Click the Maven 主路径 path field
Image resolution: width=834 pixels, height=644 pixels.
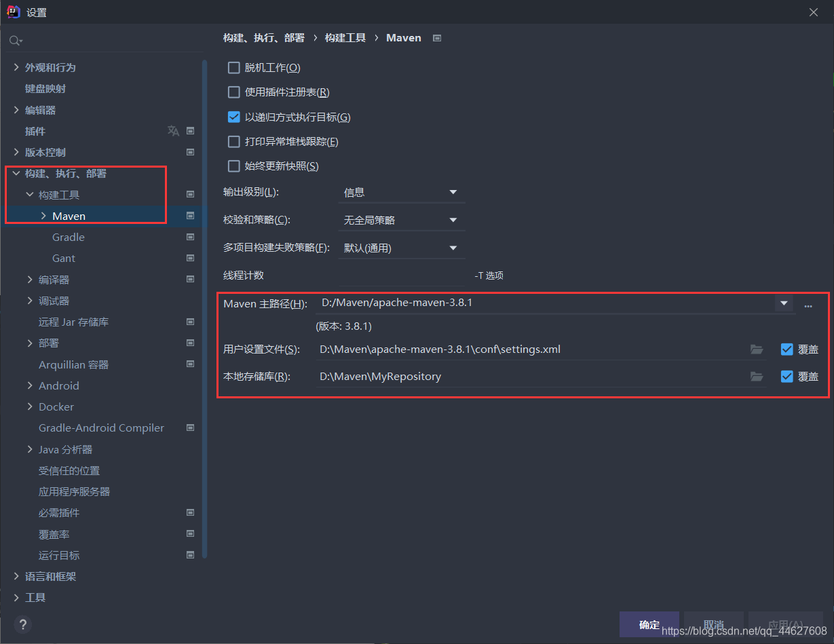[x=545, y=303]
